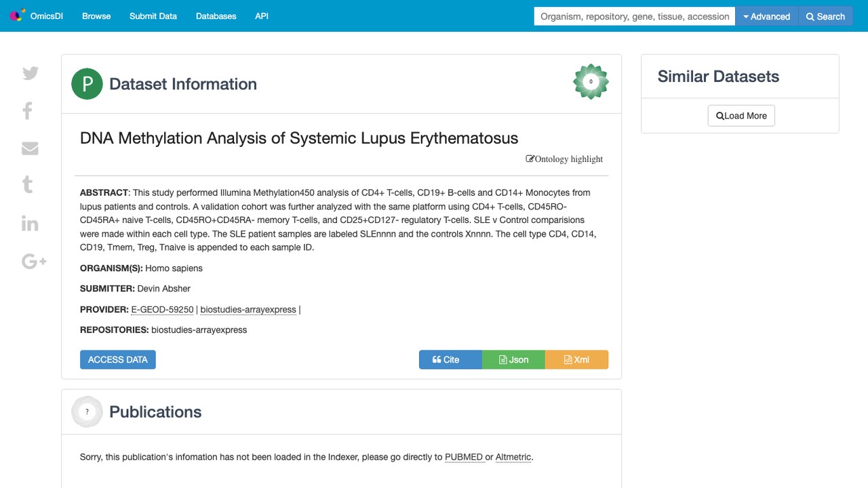The height and width of the screenshot is (488, 868).
Task: Share dataset via email envelope icon
Action: pos(30,148)
